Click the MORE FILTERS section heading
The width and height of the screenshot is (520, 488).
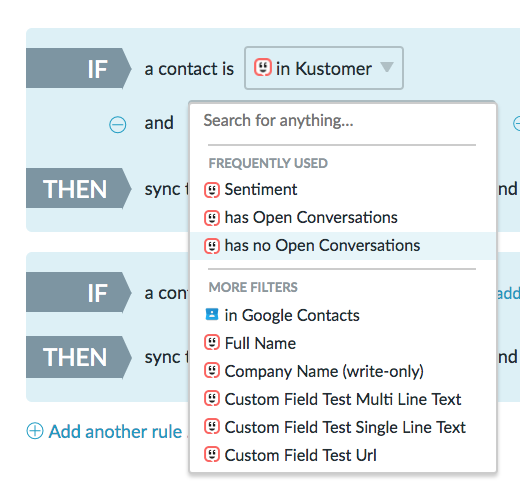(x=253, y=287)
